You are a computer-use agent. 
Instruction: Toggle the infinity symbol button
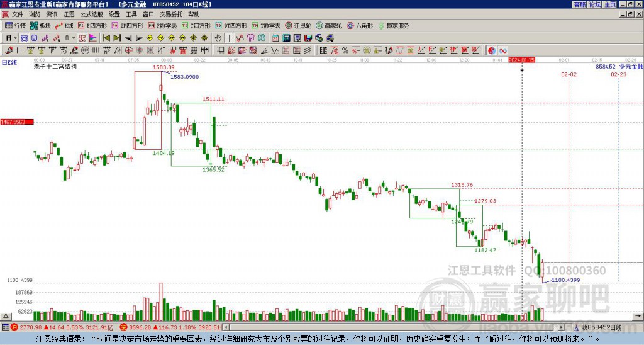click(x=502, y=50)
